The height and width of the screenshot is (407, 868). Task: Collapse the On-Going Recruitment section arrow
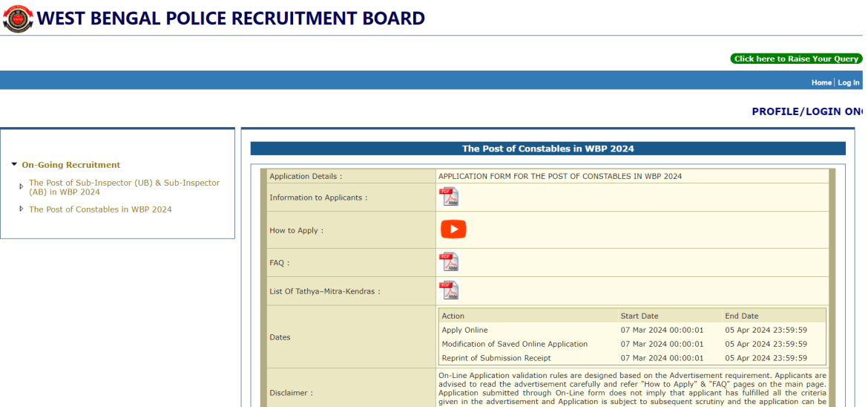pos(14,165)
